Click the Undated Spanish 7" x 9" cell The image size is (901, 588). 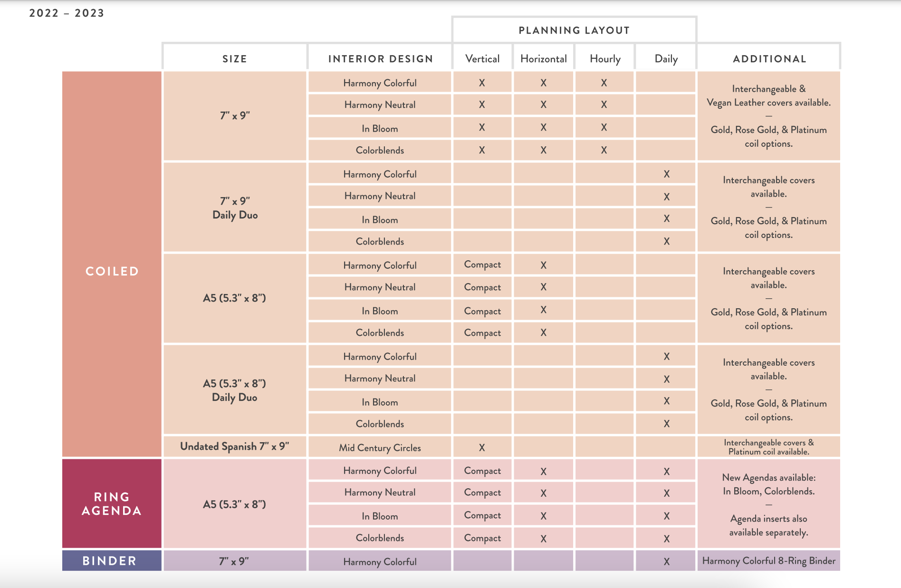point(235,446)
